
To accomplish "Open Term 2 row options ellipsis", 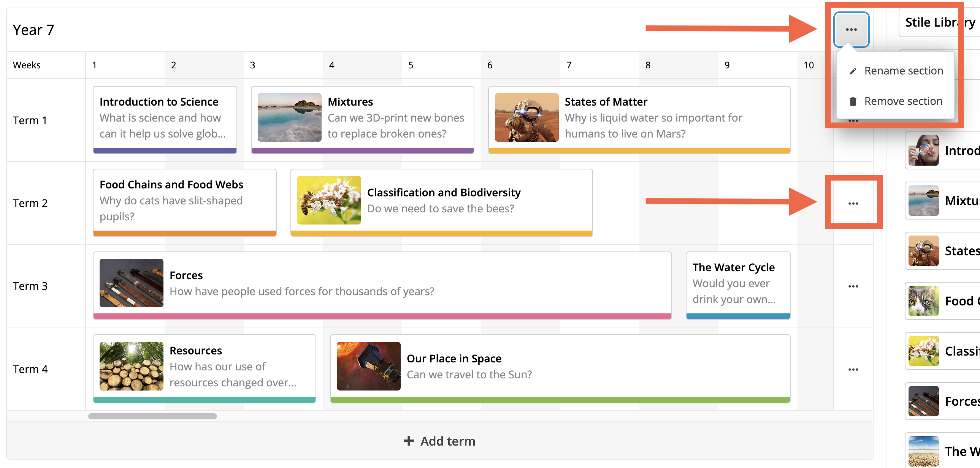I will tap(853, 203).
